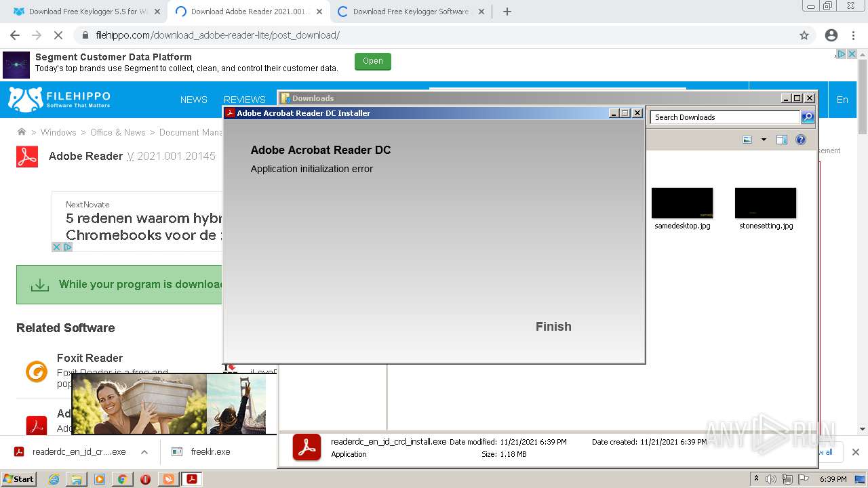
Task: Launch Internet Explorer from the taskbar
Action: tap(54, 479)
